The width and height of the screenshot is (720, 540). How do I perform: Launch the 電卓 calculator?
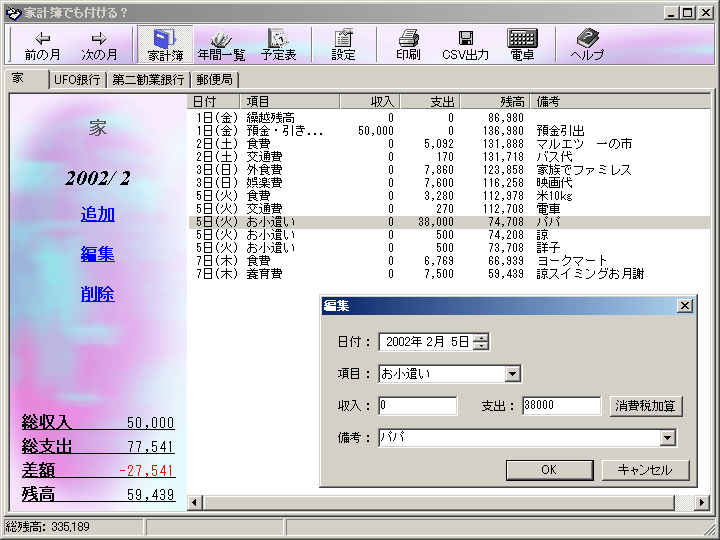click(x=522, y=45)
